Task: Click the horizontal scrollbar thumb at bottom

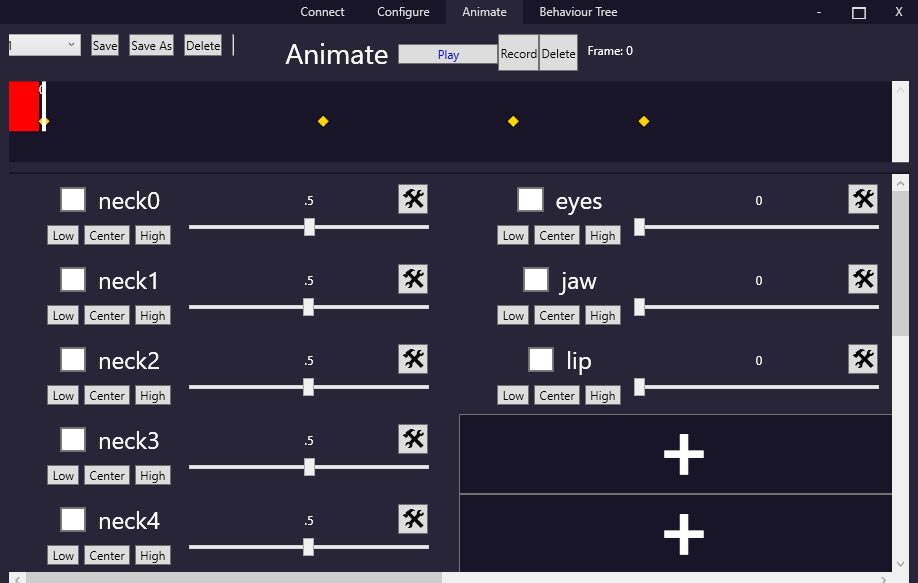Action: click(x=234, y=578)
